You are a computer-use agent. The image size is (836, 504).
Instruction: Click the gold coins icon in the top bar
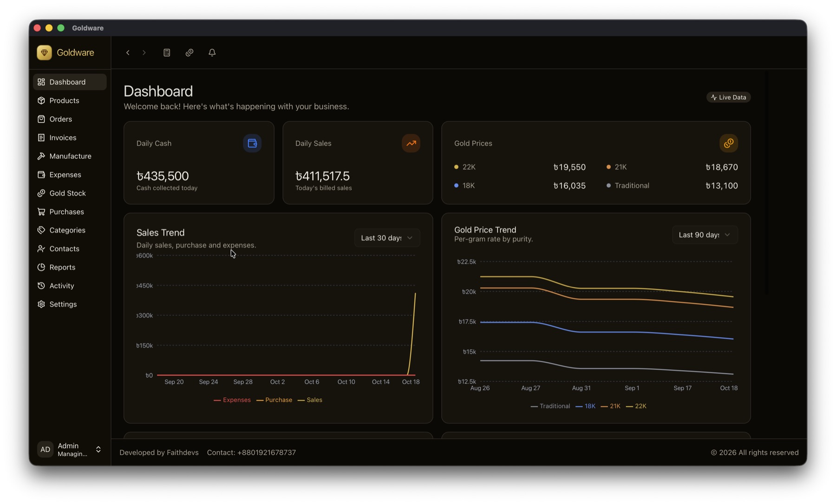(189, 52)
